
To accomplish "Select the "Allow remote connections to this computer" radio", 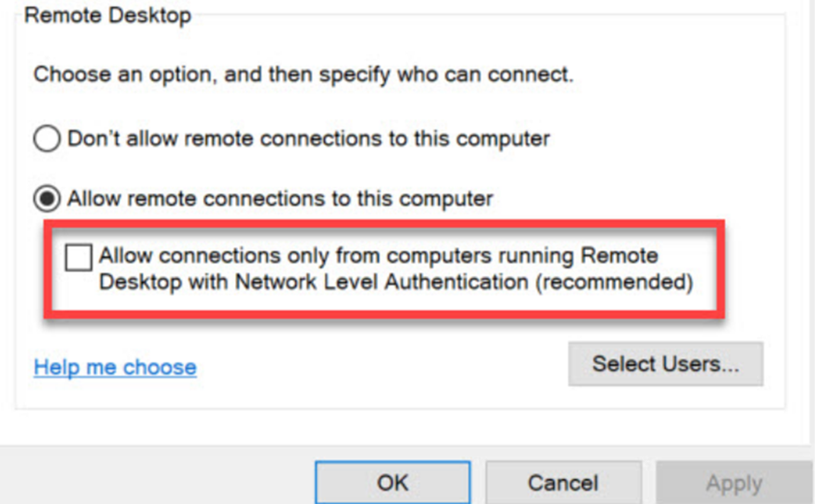I will coord(47,199).
